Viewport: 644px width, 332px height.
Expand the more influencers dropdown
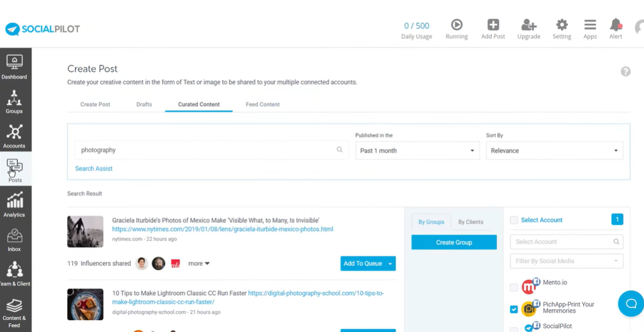(x=199, y=264)
